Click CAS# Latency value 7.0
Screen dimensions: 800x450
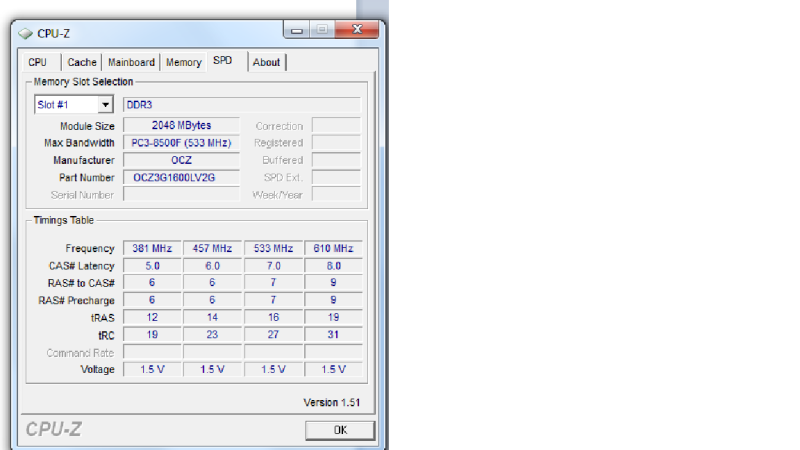[273, 266]
